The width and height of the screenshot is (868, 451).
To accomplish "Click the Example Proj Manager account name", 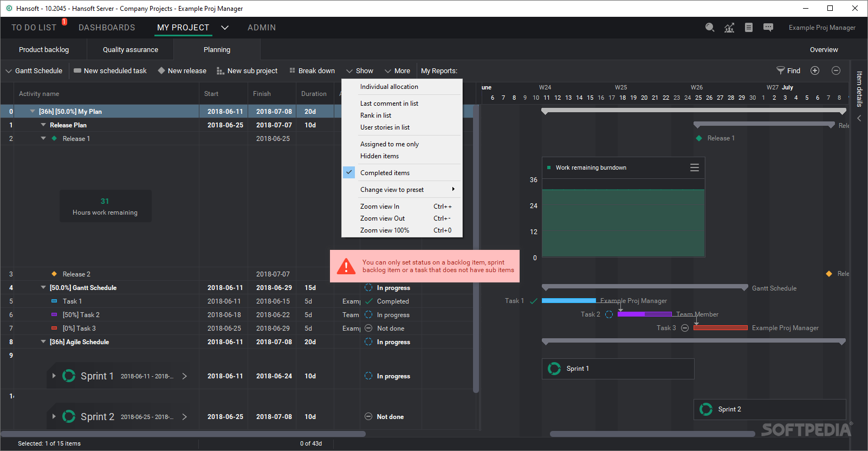I will (x=822, y=28).
